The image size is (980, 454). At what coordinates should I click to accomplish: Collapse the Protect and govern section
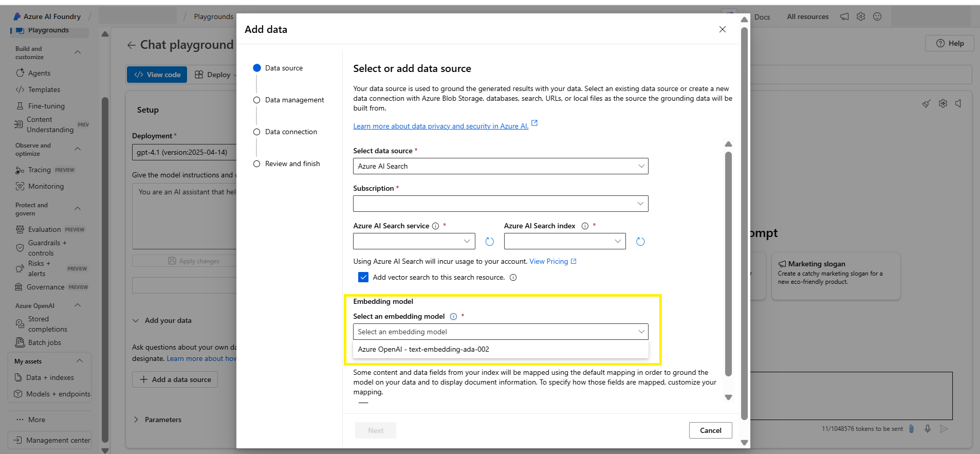pyautogui.click(x=78, y=209)
